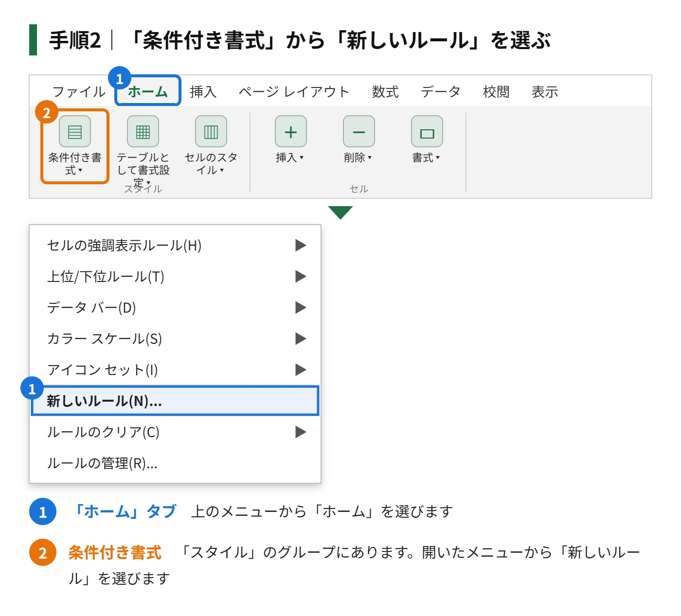The width and height of the screenshot is (681, 616).
Task: Expand the ルールのクリア submenu arrow
Action: click(x=301, y=432)
